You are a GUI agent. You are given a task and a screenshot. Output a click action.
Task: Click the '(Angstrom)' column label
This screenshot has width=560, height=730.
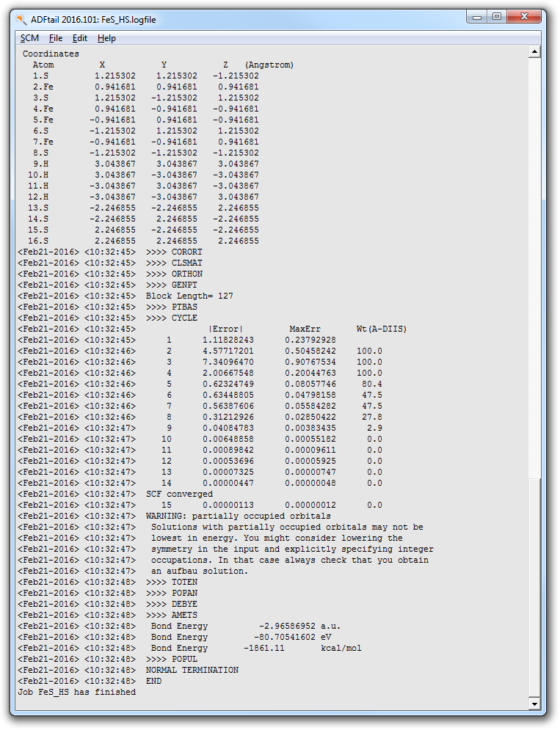pyautogui.click(x=269, y=65)
